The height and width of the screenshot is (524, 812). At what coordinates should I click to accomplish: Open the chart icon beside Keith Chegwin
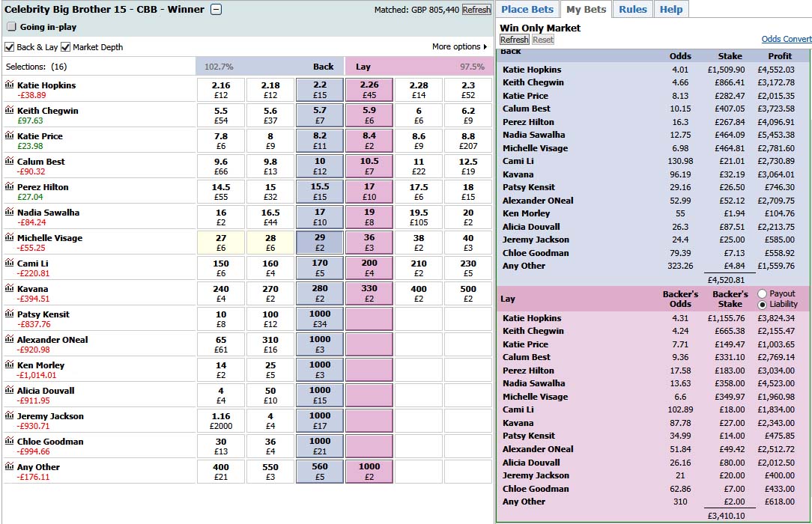pos(9,111)
